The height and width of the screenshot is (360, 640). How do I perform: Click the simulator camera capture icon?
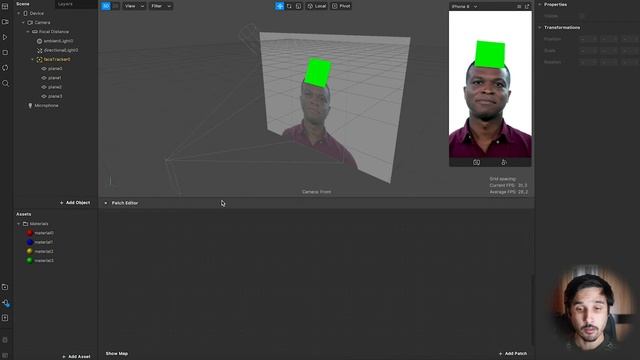pos(476,162)
